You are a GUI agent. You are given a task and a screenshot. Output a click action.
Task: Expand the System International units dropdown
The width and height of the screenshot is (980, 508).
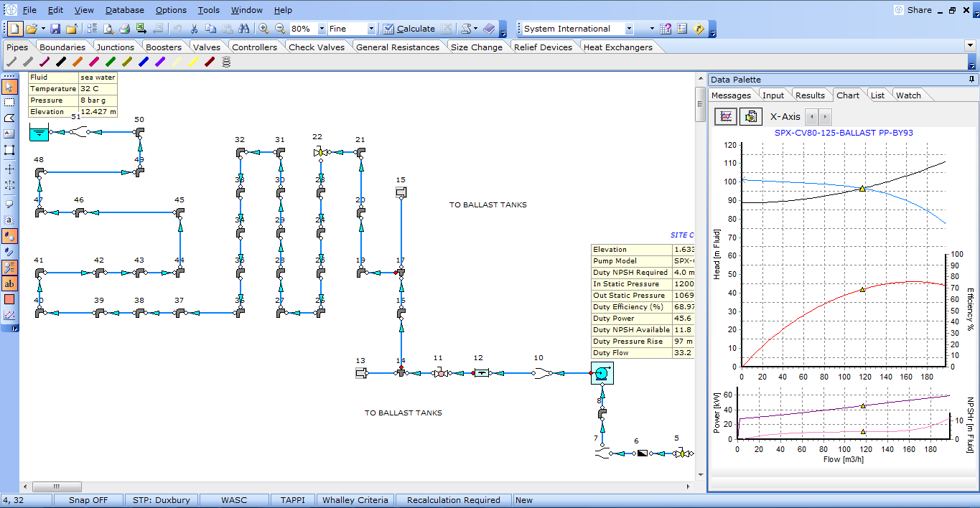(x=629, y=29)
